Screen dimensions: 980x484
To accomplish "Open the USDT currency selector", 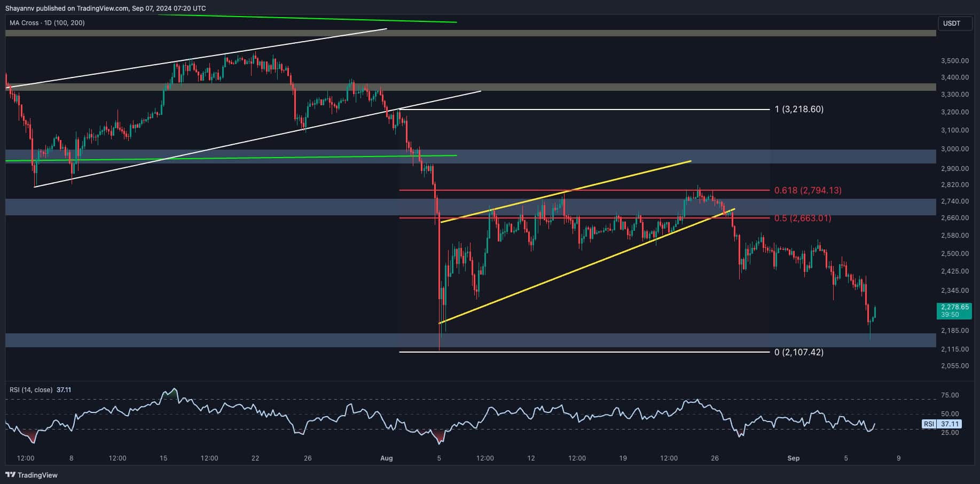I will 954,24.
